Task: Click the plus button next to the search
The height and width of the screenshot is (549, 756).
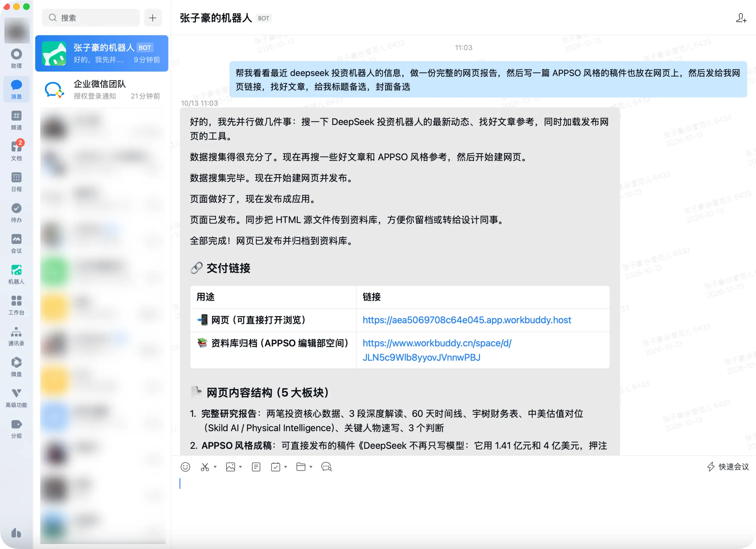Action: (153, 18)
